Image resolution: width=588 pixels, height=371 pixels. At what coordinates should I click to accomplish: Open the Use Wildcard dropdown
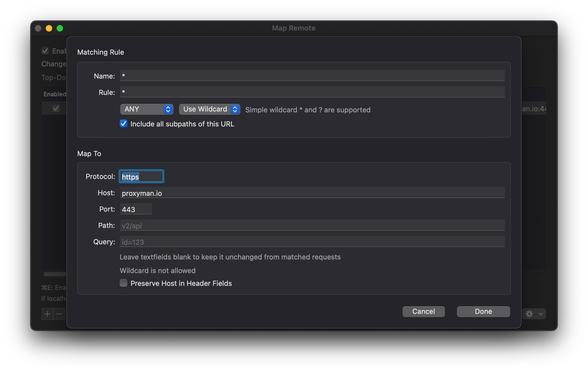pyautogui.click(x=209, y=109)
